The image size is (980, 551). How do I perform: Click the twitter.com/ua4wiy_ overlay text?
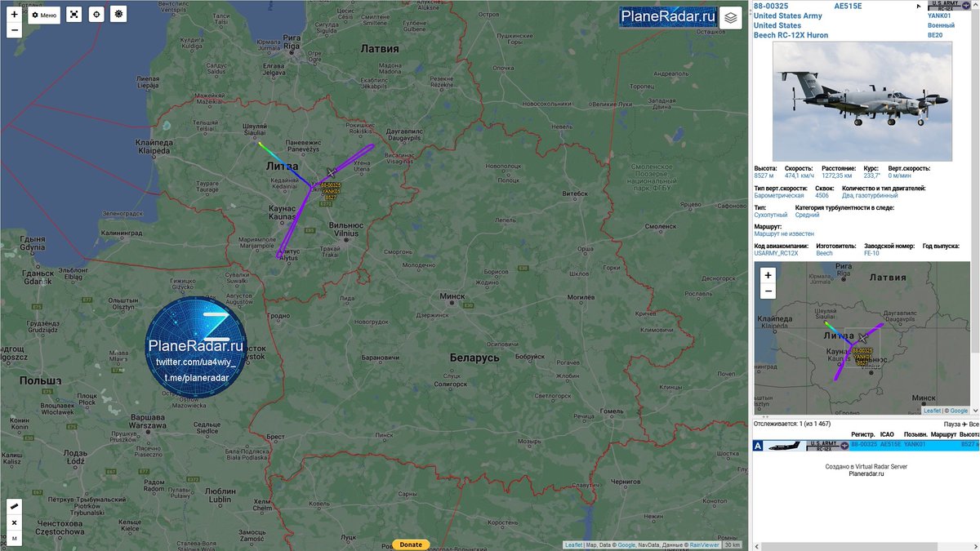(196, 362)
